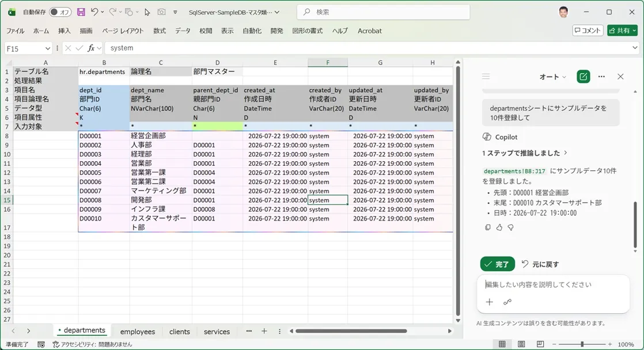Switch to employees sheet tab
This screenshot has width=644, height=350.
click(x=138, y=332)
